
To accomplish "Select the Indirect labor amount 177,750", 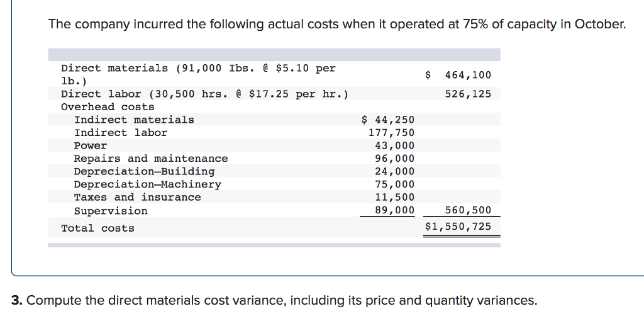I will click(x=391, y=133).
